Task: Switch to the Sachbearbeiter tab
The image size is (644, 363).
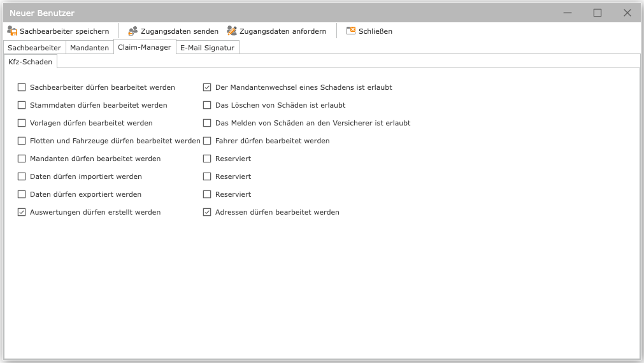Action: click(x=34, y=48)
